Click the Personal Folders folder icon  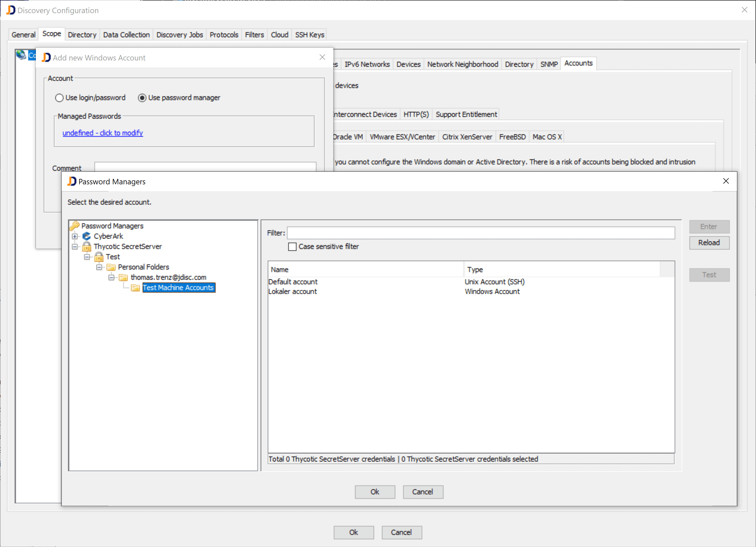111,267
